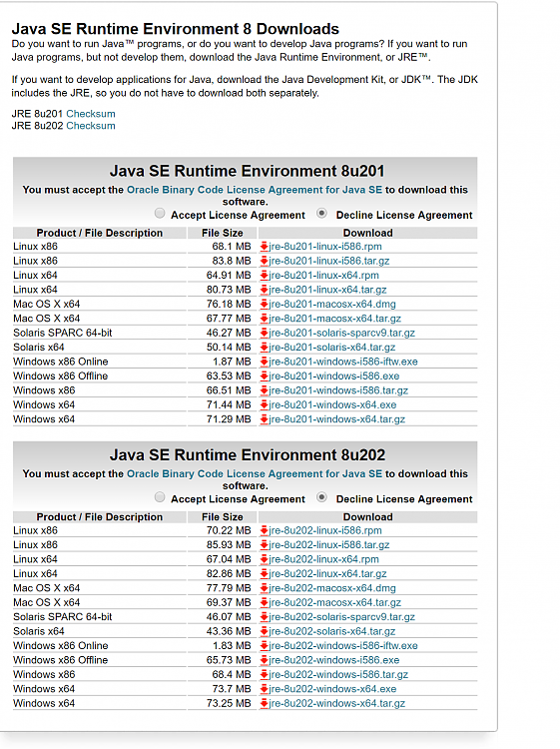
Task: Click download arrow icon for jre-8u201-windows-x64.tar.gz
Action: pyautogui.click(x=264, y=418)
